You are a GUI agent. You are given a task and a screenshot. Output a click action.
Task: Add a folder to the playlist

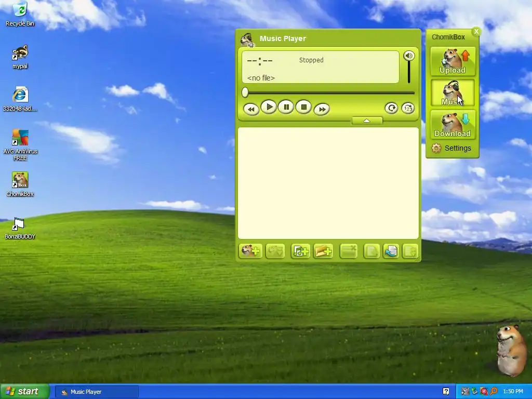pos(323,251)
